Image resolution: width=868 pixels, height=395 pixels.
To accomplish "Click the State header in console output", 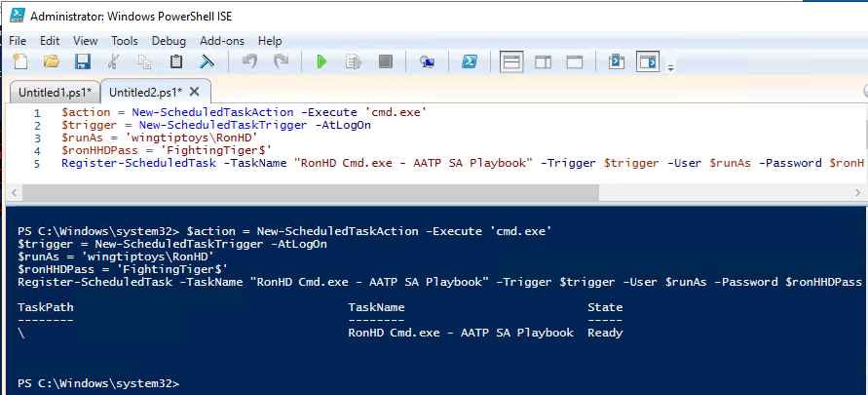I will click(x=605, y=307).
